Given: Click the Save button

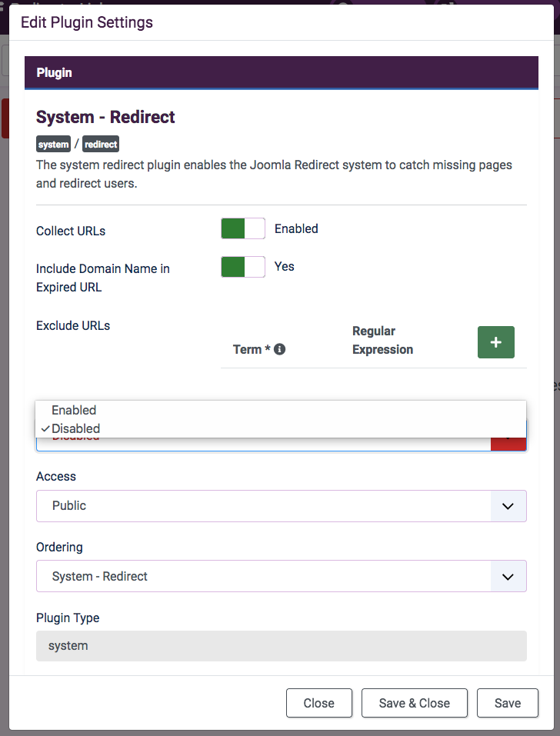Looking at the screenshot, I should point(508,703).
